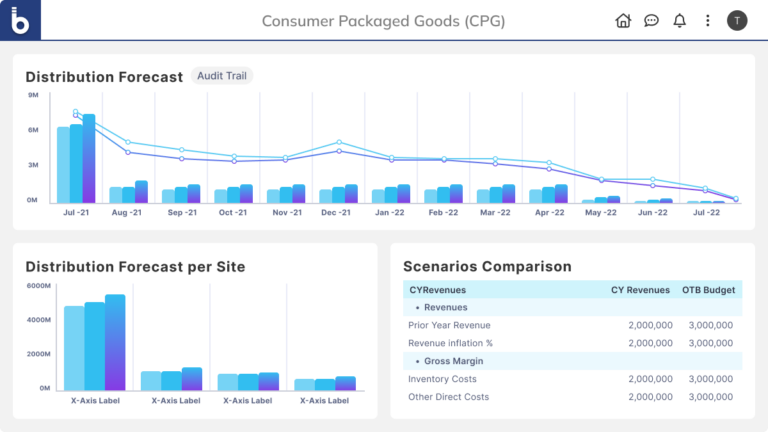The width and height of the screenshot is (768, 432).
Task: Click the Dec -21 light blue line point
Action: 339,142
